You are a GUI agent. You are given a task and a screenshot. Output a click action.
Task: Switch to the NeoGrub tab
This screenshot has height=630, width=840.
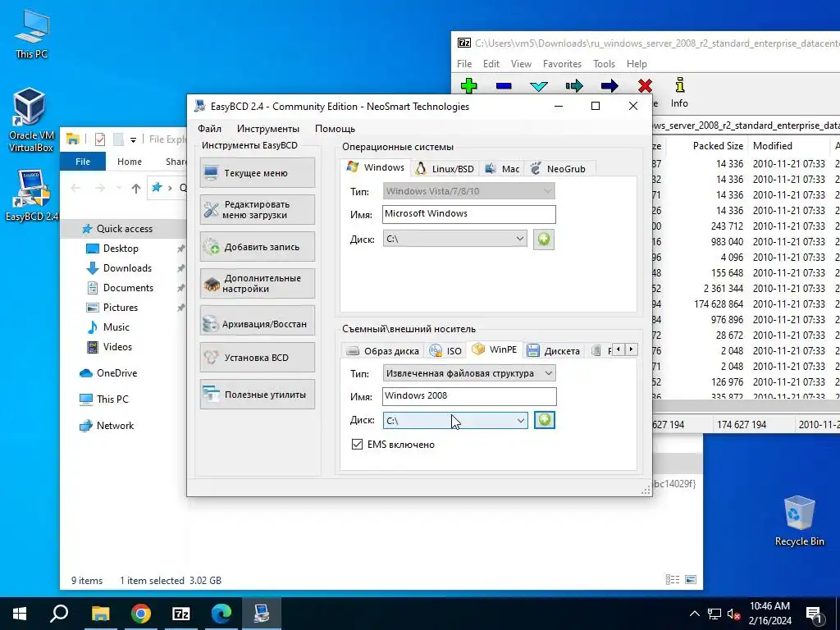tap(558, 169)
